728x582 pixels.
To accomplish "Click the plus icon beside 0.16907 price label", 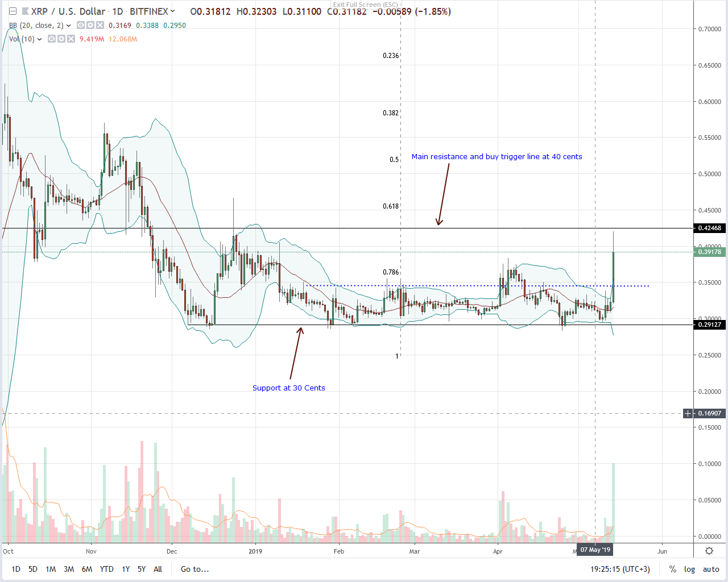I will (688, 413).
